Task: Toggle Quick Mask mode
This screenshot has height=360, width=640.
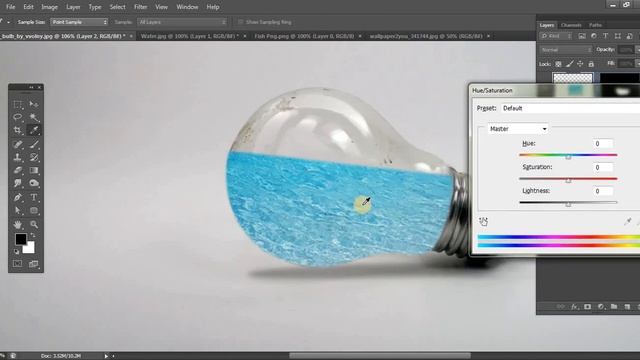Action: click(18, 264)
